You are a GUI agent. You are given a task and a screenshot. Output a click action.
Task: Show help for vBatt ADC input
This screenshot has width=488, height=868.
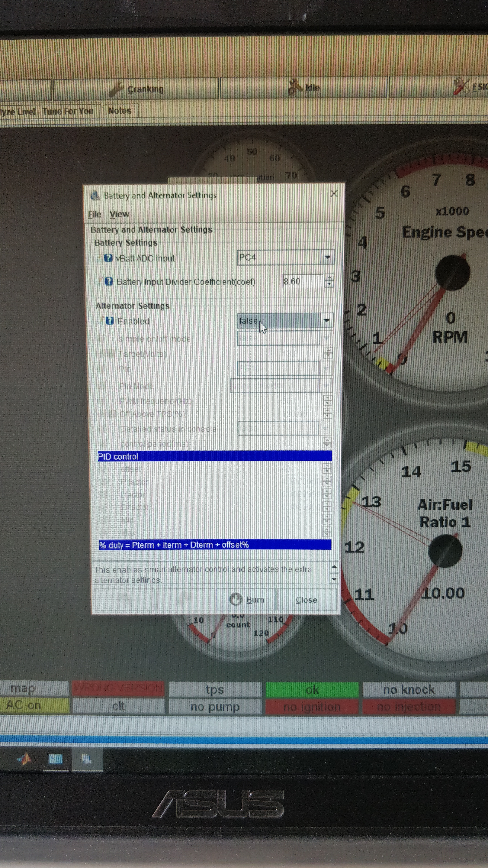point(108,258)
